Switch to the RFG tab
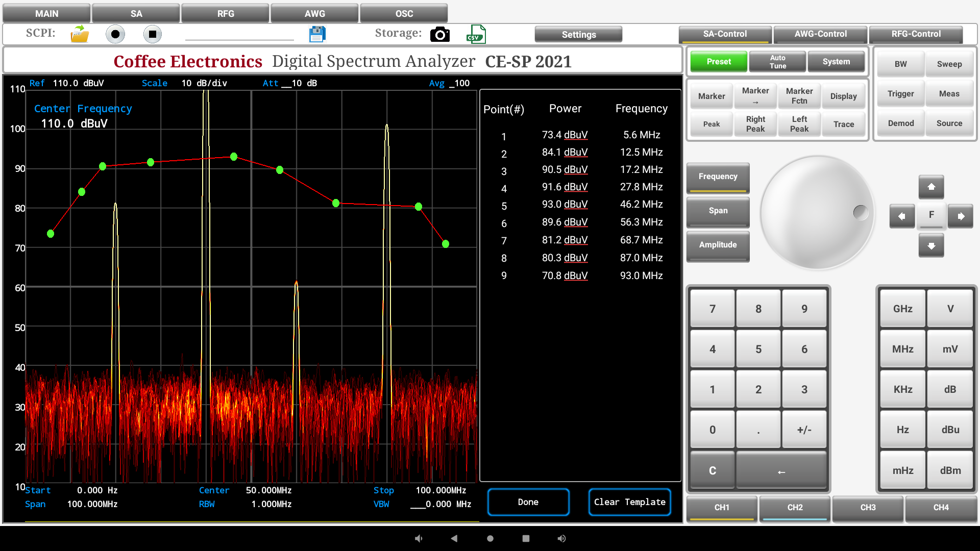The height and width of the screenshot is (551, 980). pyautogui.click(x=226, y=14)
